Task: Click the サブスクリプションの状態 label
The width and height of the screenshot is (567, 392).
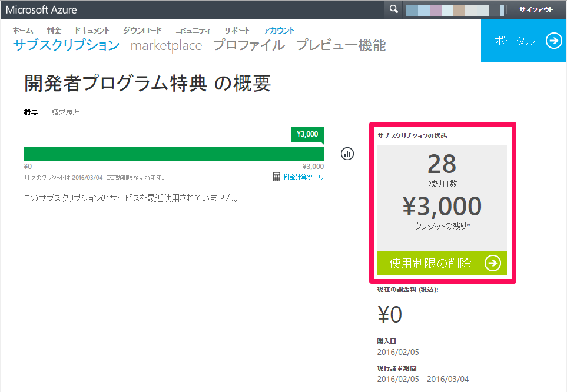Action: 412,135
